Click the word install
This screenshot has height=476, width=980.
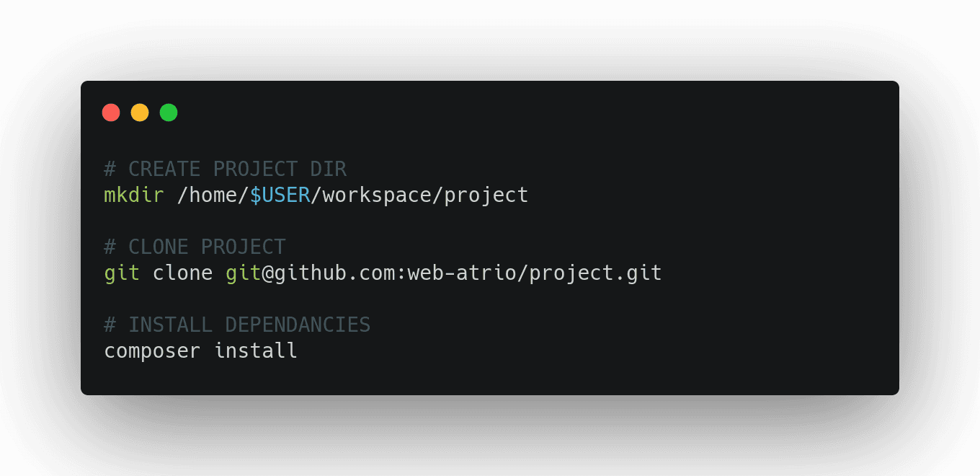(256, 351)
